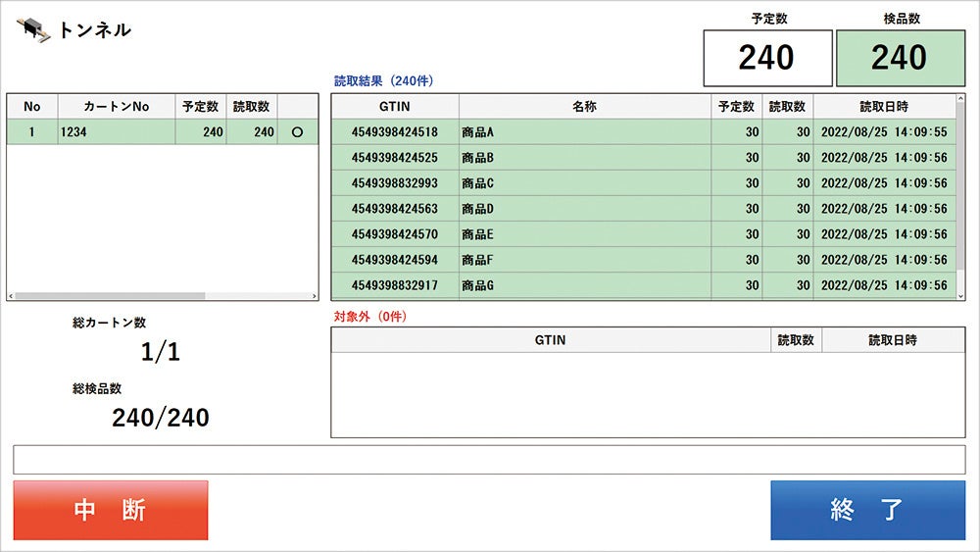Click the right scroll arrow of carton table
The width and height of the screenshot is (980, 552).
click(x=315, y=296)
